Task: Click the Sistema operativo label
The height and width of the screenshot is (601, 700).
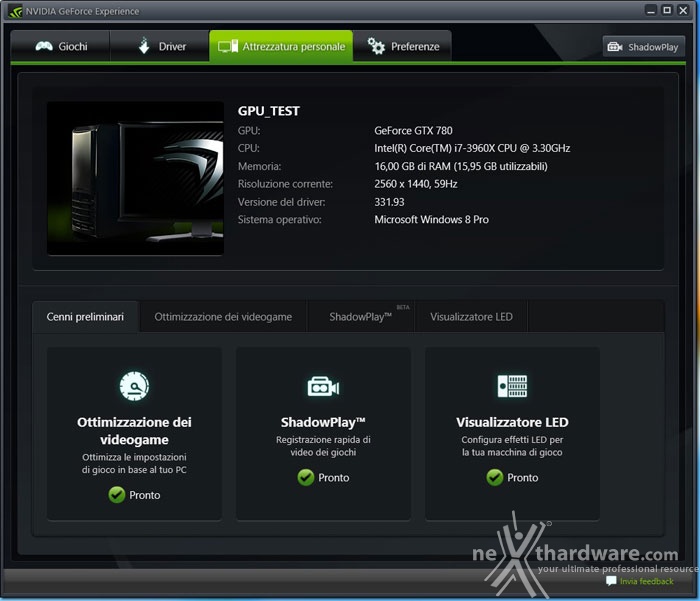Action: (x=279, y=220)
